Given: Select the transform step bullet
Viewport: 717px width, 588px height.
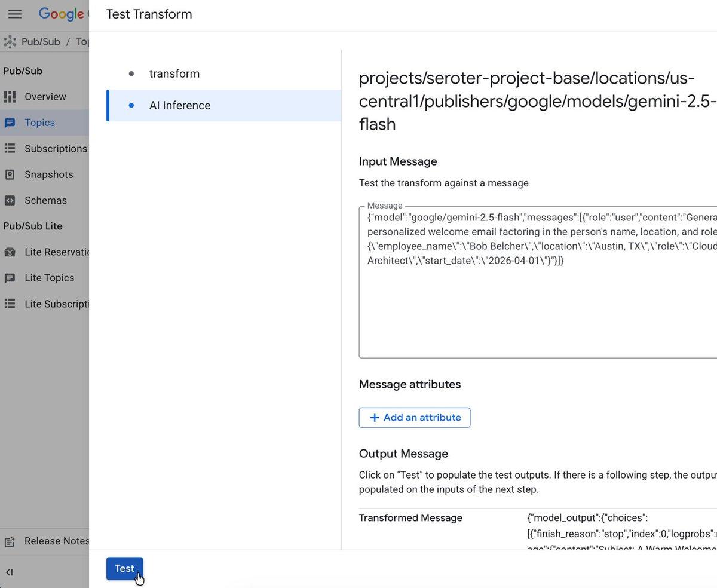Looking at the screenshot, I should coord(130,73).
